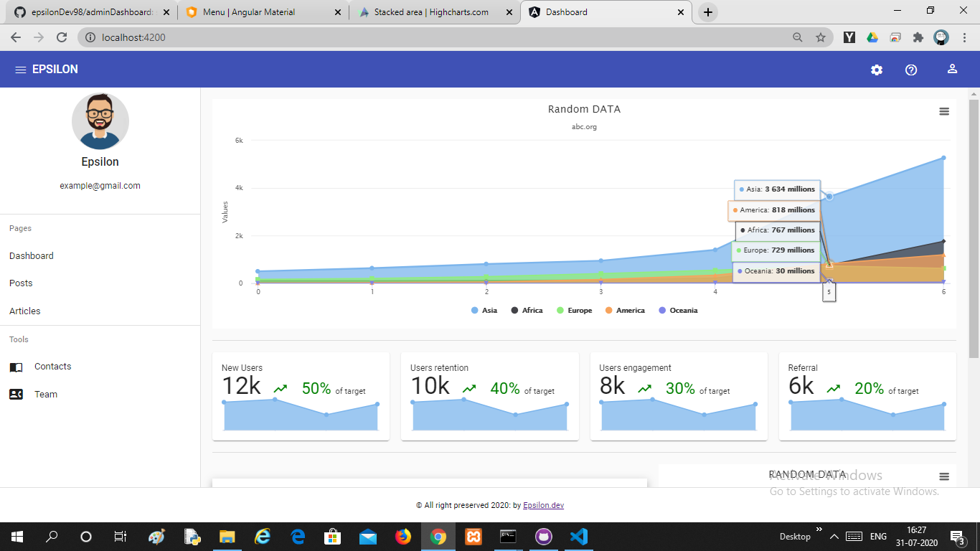Open the Windows Start menu
This screenshot has width=980, height=551.
click(17, 537)
